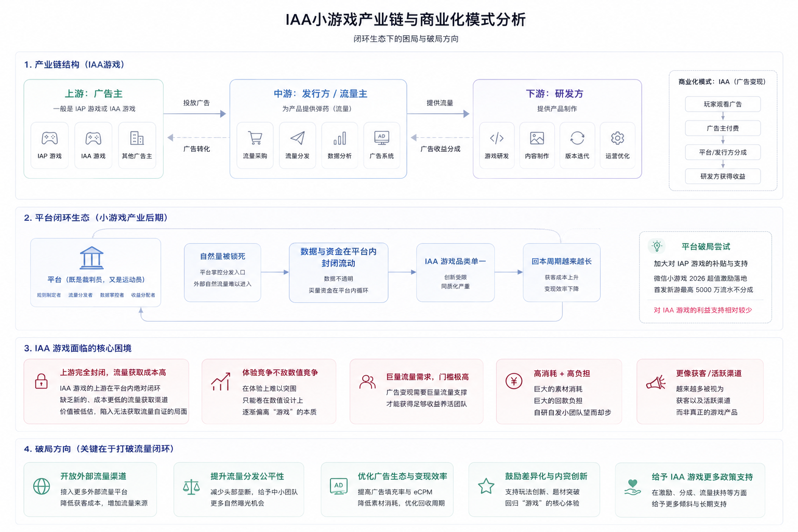Click the 平台/发行方分成 step box
The height and width of the screenshot is (532, 798).
point(723,152)
